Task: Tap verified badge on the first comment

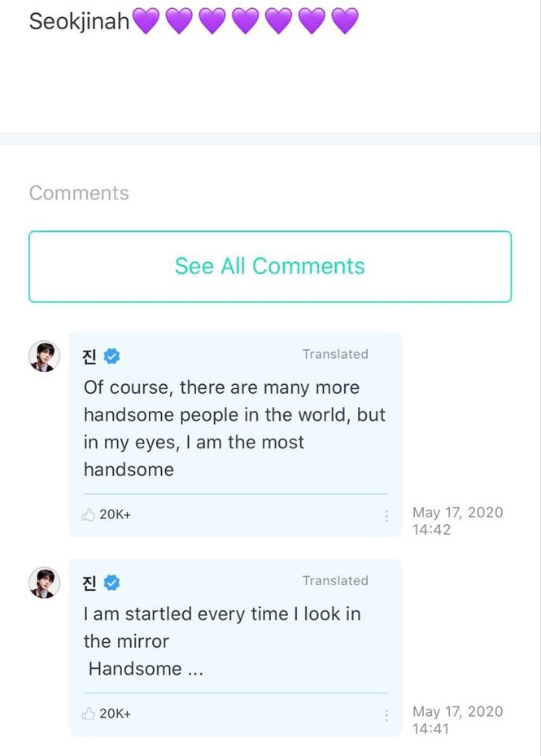Action: point(112,356)
